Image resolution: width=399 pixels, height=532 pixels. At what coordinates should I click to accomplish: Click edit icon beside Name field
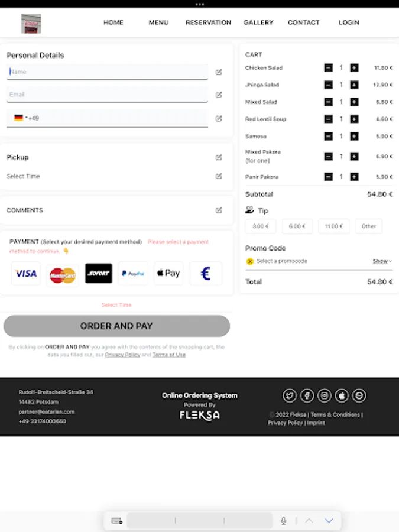(219, 72)
